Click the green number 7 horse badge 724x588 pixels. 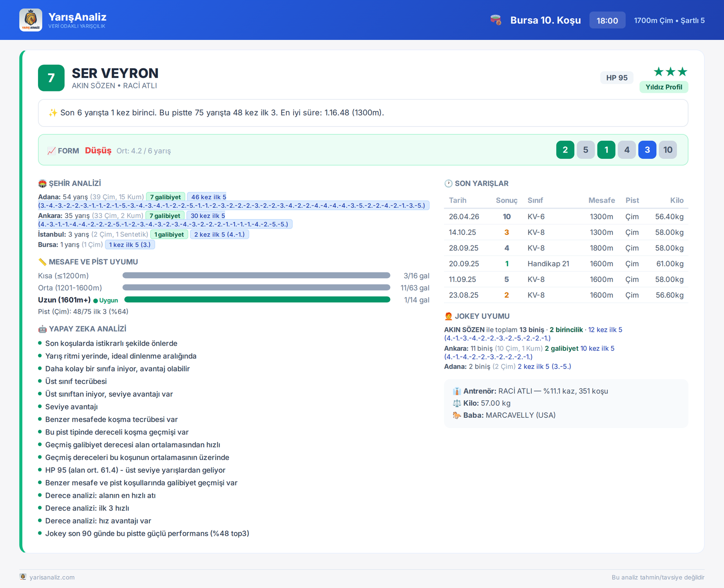[51, 78]
